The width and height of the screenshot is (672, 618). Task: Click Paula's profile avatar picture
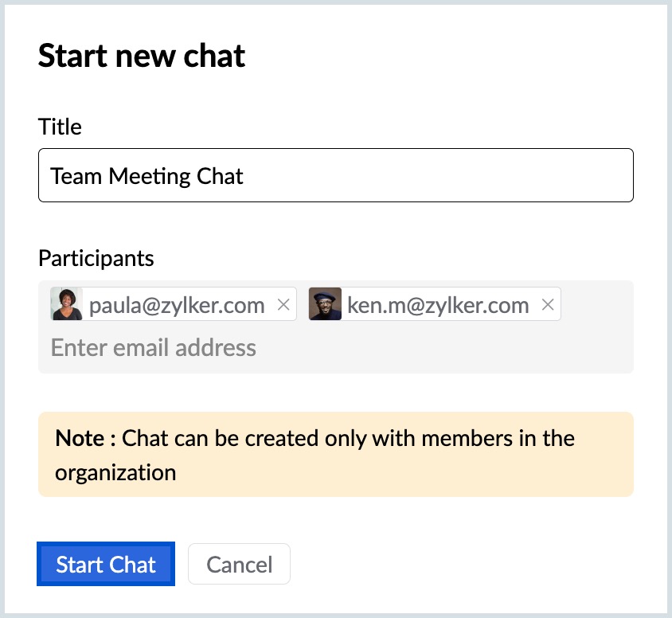point(67,304)
